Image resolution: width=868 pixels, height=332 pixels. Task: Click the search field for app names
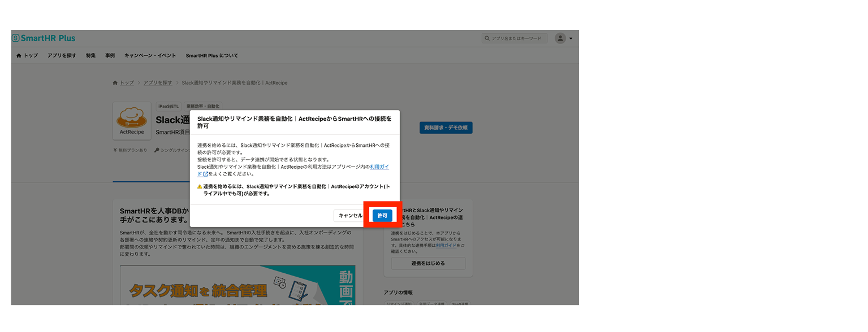[x=515, y=38]
